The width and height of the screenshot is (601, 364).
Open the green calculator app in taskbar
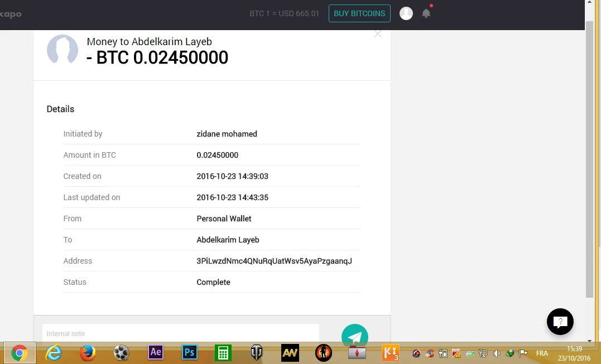pos(223,353)
